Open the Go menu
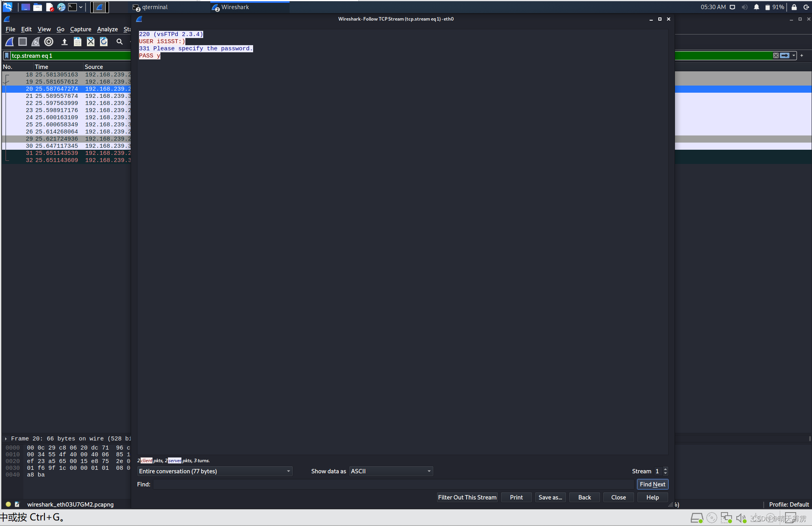 [60, 29]
